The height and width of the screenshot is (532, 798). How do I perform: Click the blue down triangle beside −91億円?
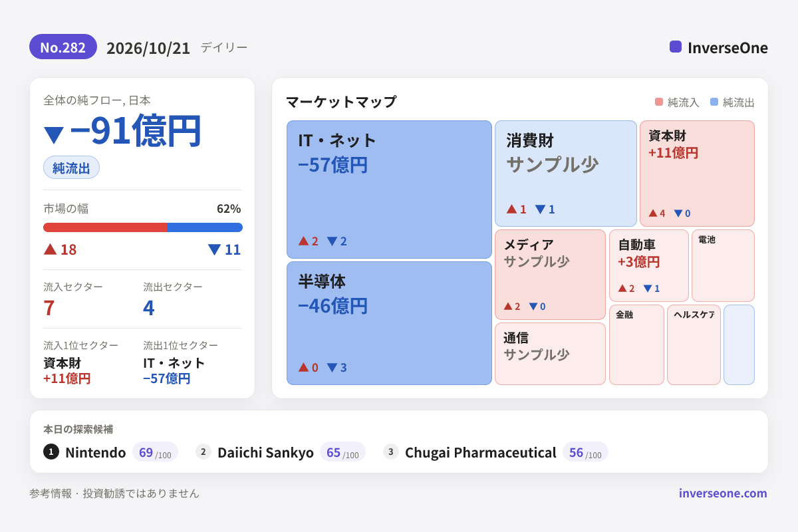click(53, 135)
